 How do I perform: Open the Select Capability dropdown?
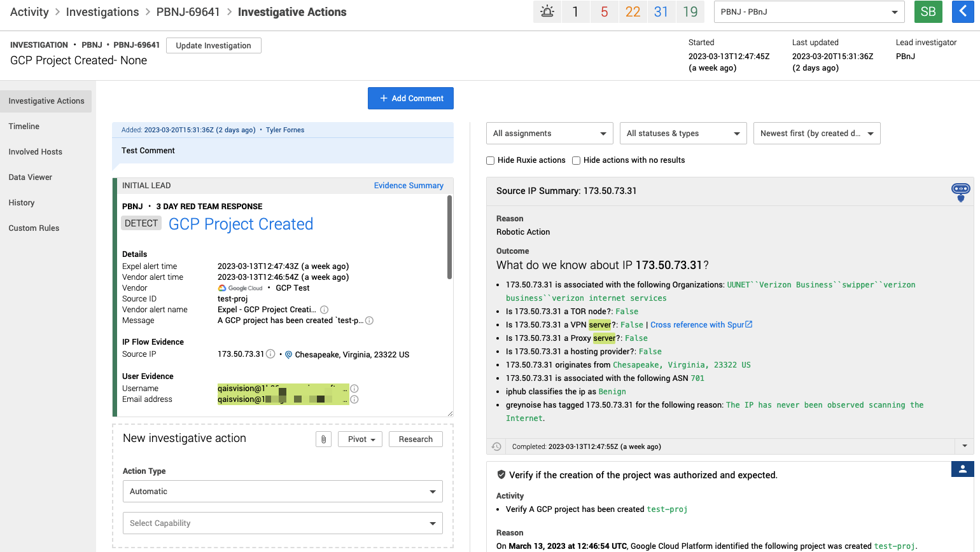283,523
